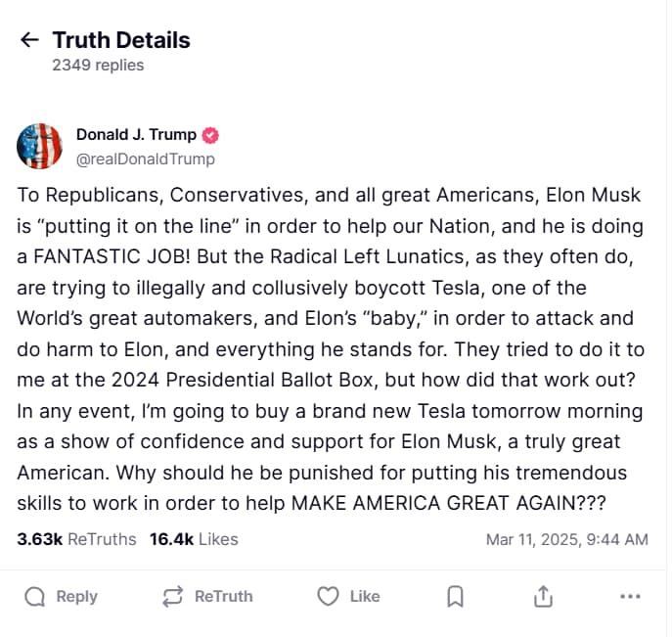The height and width of the screenshot is (637, 672).
Task: Click the Reply text label
Action: (x=76, y=596)
